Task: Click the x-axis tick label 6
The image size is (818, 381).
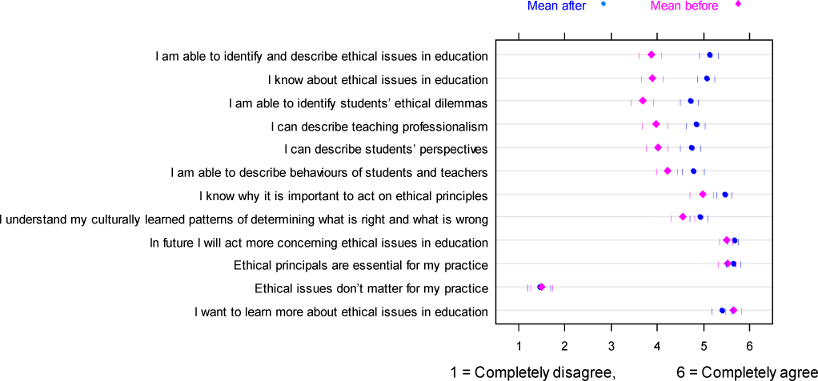Action: coord(749,346)
